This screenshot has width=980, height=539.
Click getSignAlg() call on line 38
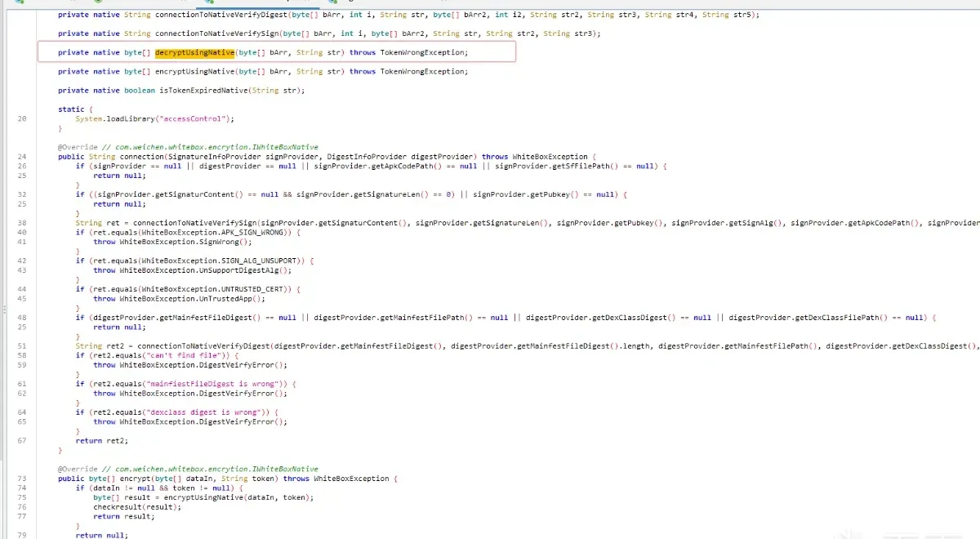click(x=756, y=222)
